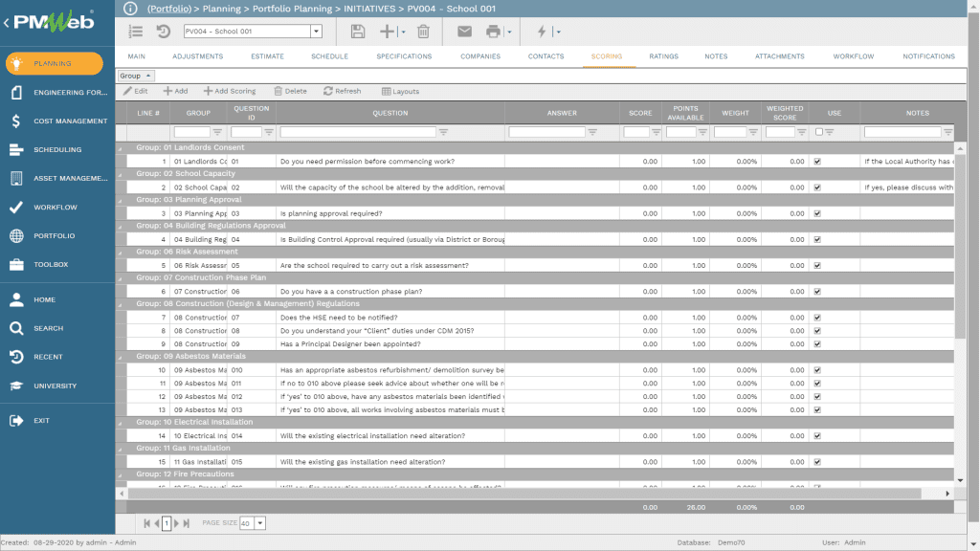This screenshot has width=980, height=551.
Task: Click the info circle icon by breadcrumb
Action: coord(131,8)
